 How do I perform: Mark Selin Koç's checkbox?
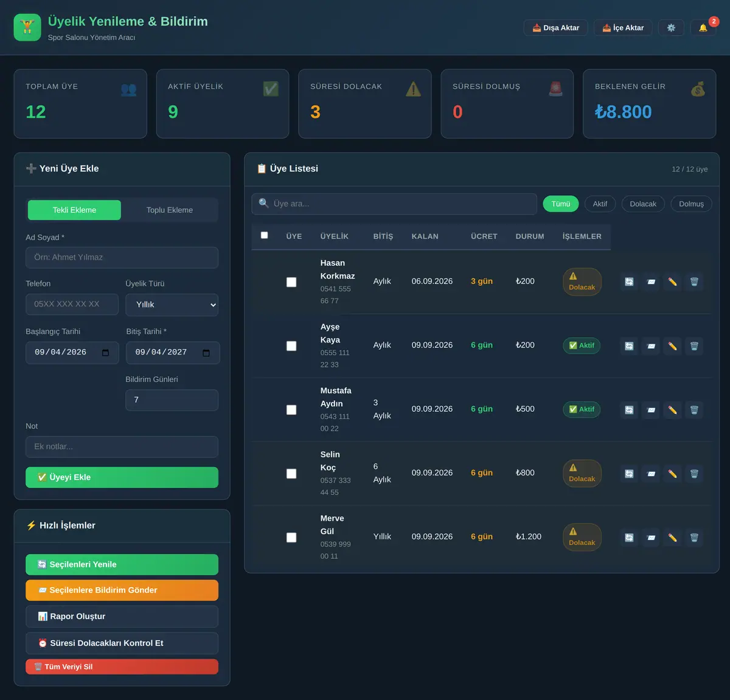coord(291,474)
